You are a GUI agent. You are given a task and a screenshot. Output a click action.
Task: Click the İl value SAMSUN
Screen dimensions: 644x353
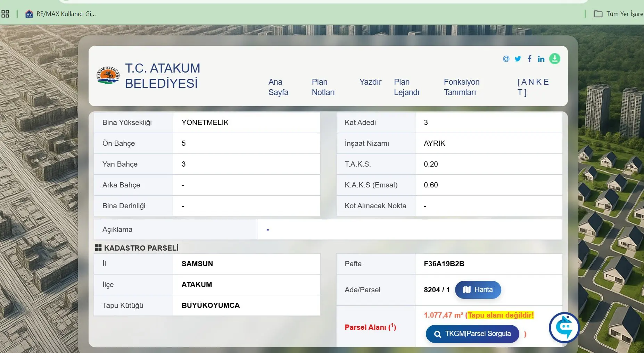pos(197,264)
